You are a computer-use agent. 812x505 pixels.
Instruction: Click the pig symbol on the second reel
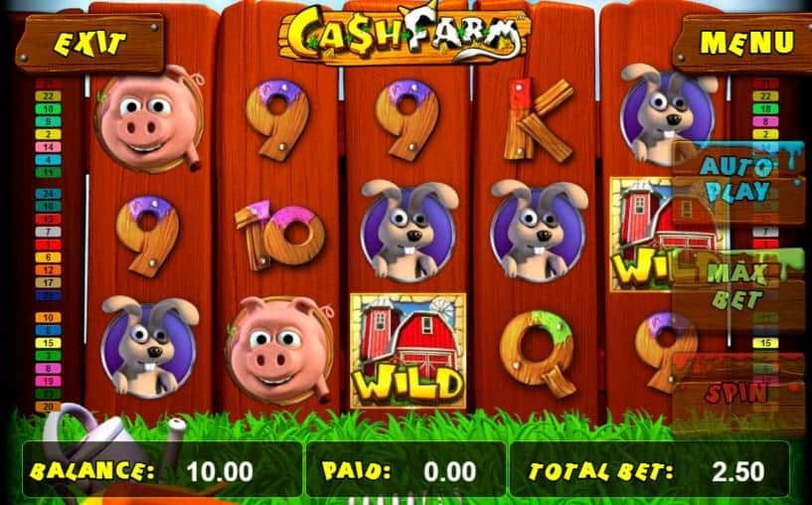[279, 350]
